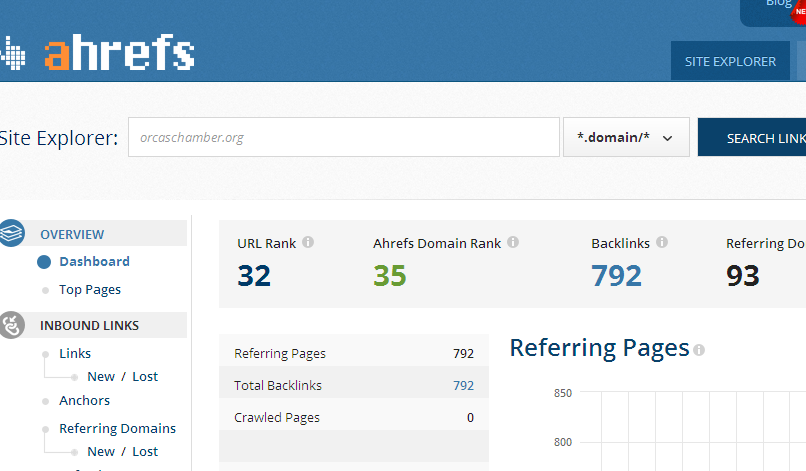The image size is (806, 471).
Task: Open Anchors in the sidebar
Action: click(84, 401)
